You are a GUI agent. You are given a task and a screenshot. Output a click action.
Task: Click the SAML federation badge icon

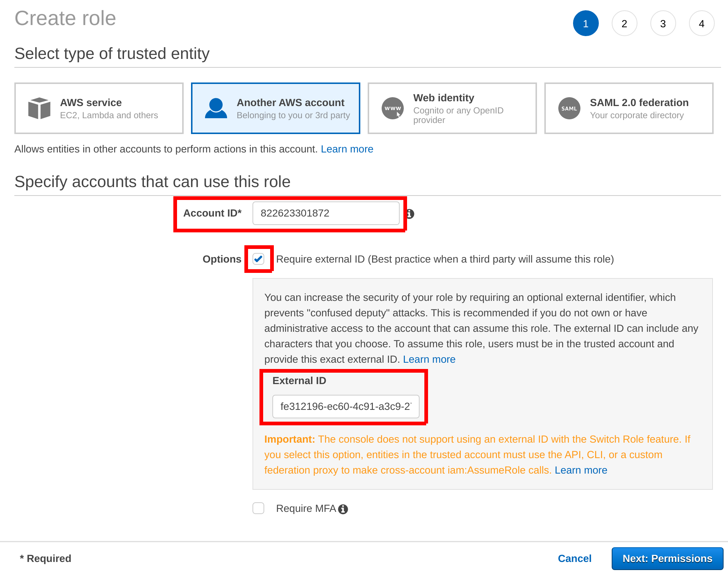click(x=569, y=108)
